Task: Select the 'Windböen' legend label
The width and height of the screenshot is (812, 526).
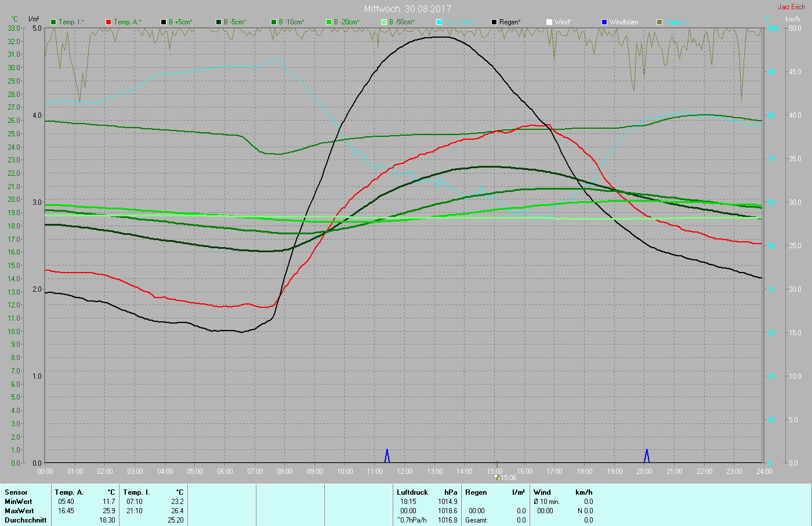Action: [624, 22]
